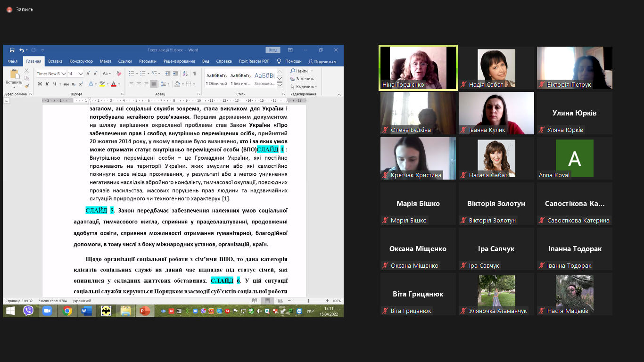Click the Sort A-Z icon

click(x=185, y=74)
